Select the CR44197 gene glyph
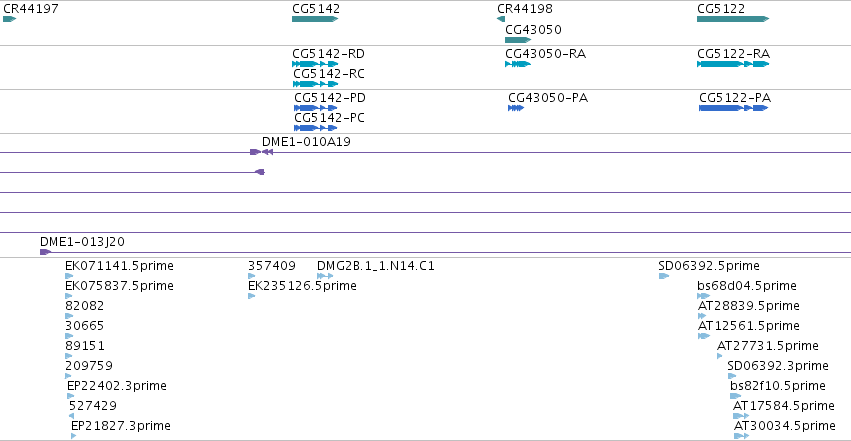The height and width of the screenshot is (441, 851). (x=9, y=19)
